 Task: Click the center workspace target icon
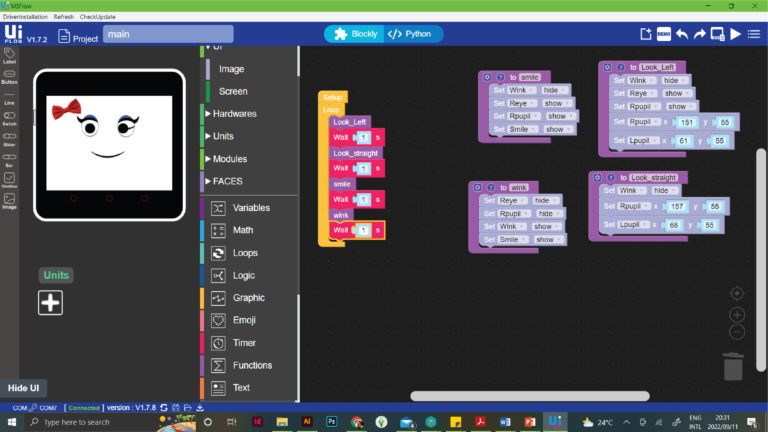[737, 294]
